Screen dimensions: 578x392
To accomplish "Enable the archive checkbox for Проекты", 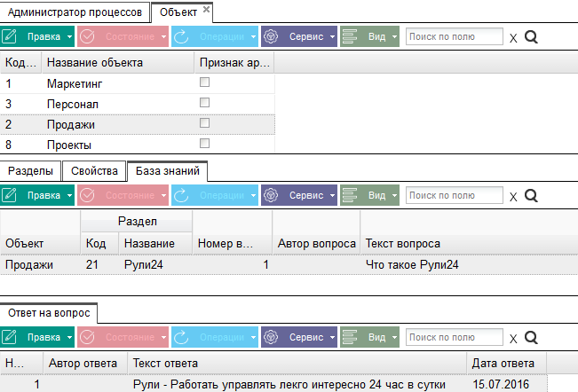I will (x=205, y=143).
